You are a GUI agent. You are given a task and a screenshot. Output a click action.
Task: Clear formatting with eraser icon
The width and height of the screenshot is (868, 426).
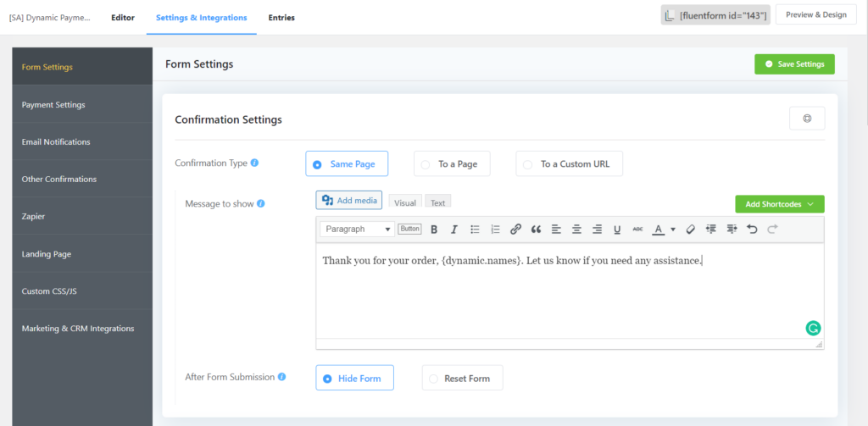690,229
